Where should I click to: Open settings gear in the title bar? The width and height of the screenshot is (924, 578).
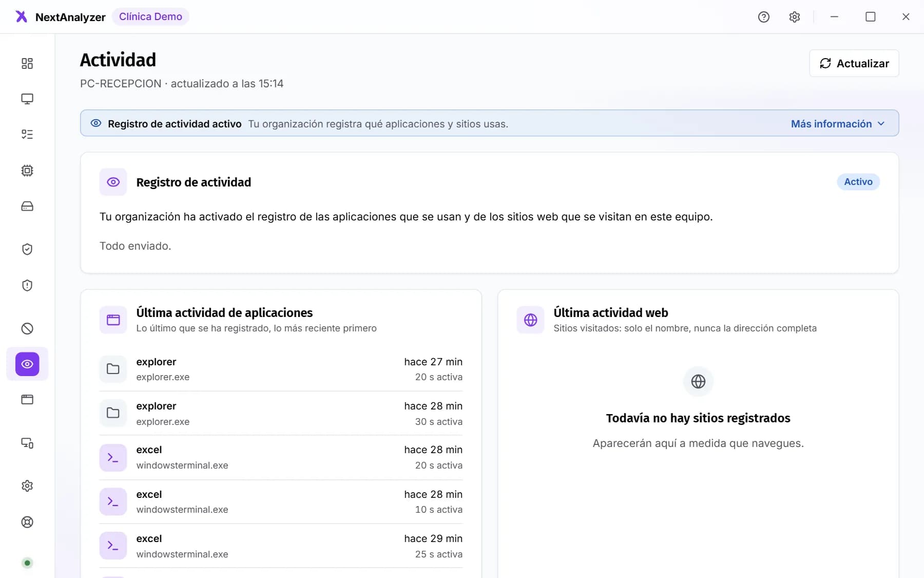click(x=795, y=17)
